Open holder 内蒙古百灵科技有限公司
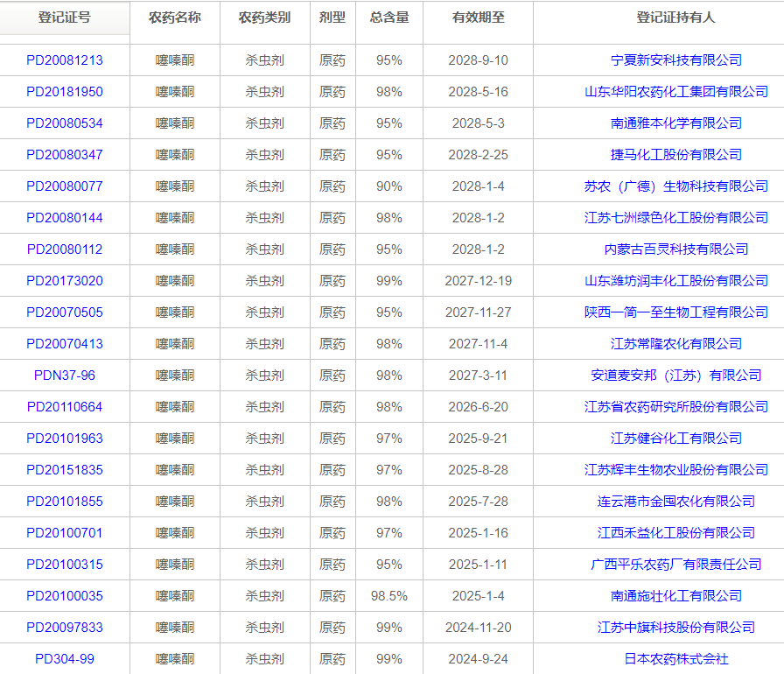 676,249
